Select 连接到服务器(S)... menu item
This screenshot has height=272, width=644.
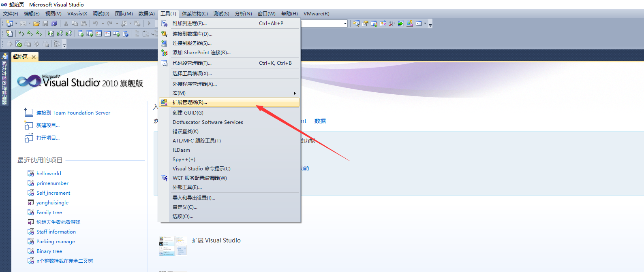click(x=229, y=43)
